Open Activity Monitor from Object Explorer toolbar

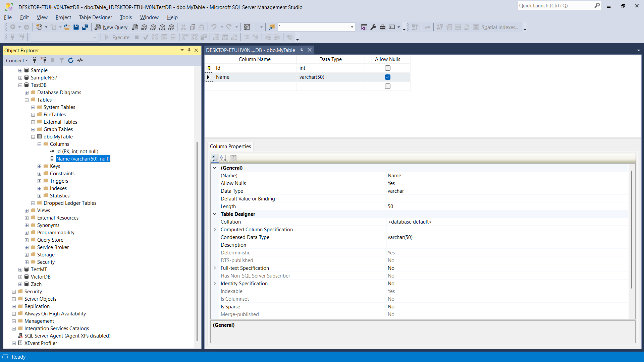tap(80, 60)
